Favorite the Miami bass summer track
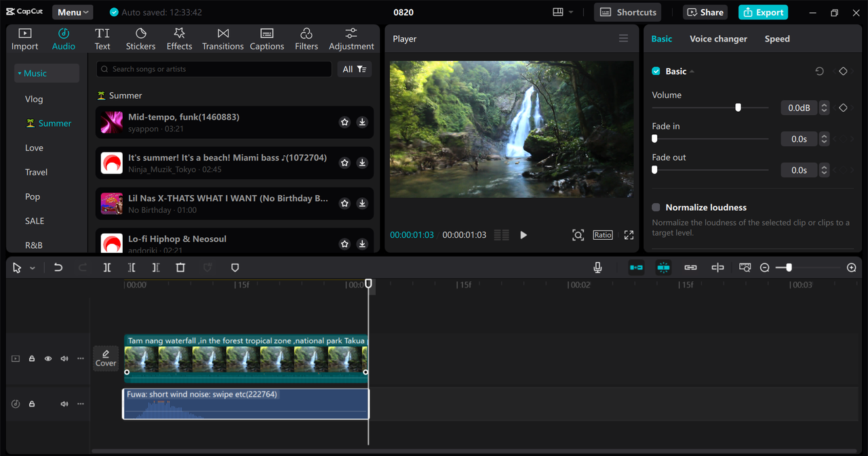Viewport: 868px width, 456px height. point(344,163)
